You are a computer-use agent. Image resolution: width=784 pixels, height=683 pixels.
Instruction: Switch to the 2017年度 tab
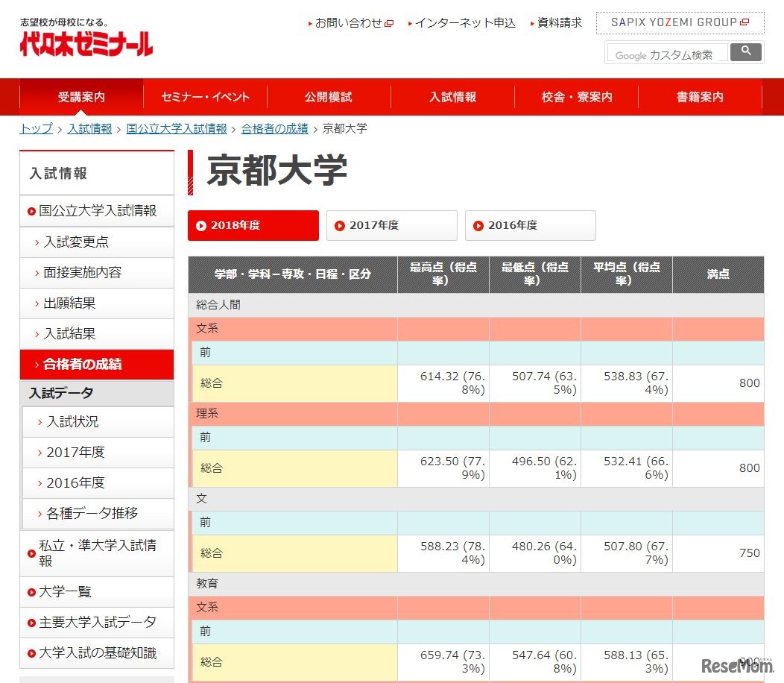(x=391, y=225)
